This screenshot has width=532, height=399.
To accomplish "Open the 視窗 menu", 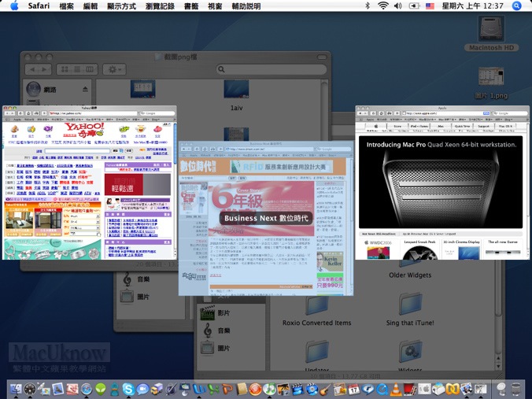I will 215,6.
